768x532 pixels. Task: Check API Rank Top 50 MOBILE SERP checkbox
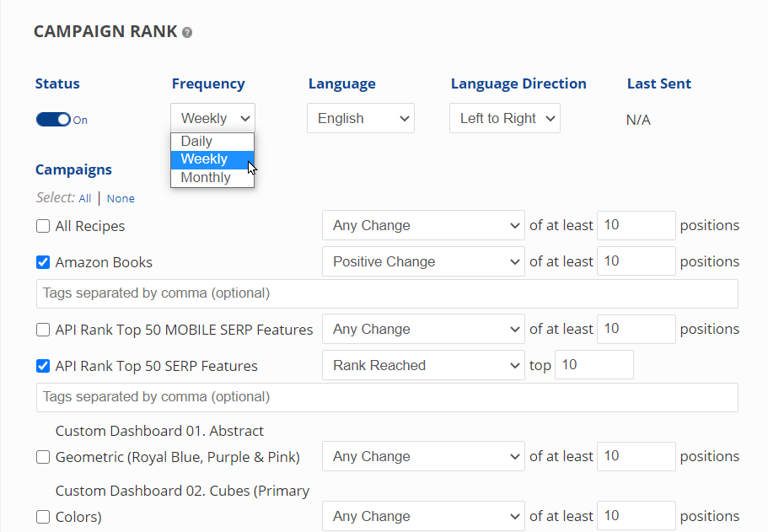pos(43,330)
